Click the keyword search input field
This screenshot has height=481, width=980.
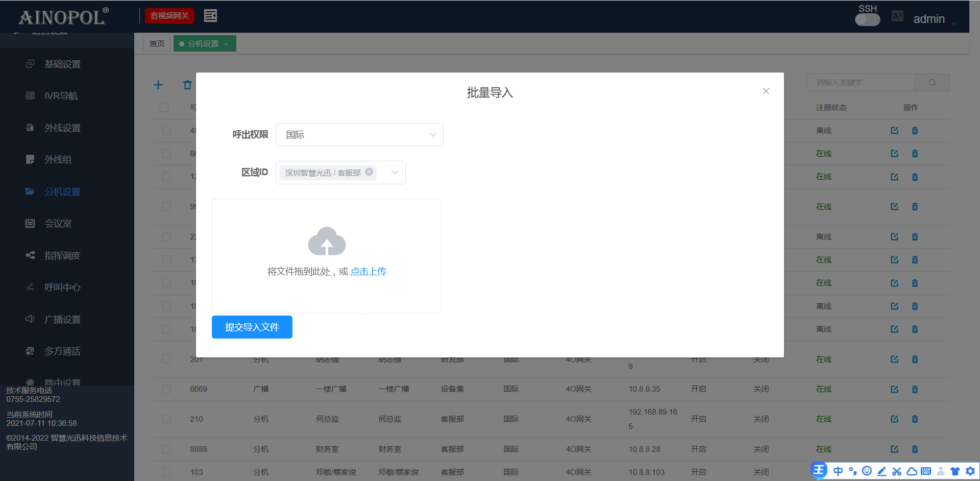tap(861, 83)
